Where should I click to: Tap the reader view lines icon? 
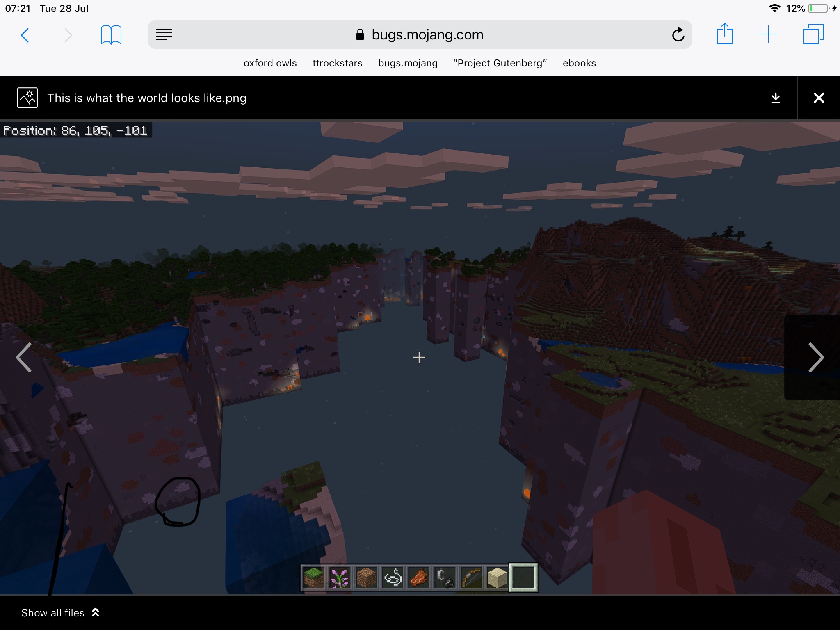click(164, 35)
